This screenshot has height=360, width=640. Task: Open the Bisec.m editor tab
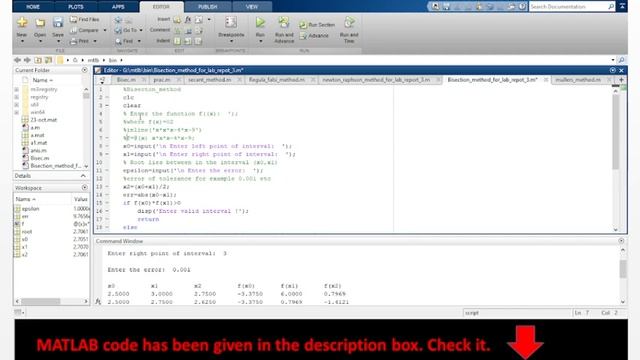click(126, 80)
